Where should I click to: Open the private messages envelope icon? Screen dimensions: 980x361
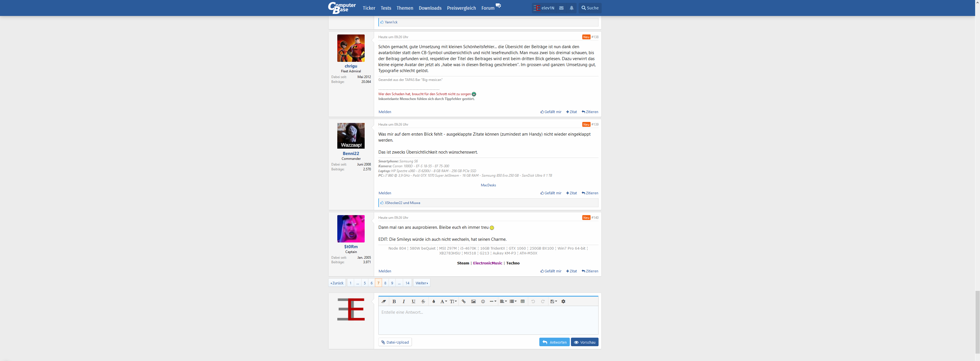tap(561, 8)
